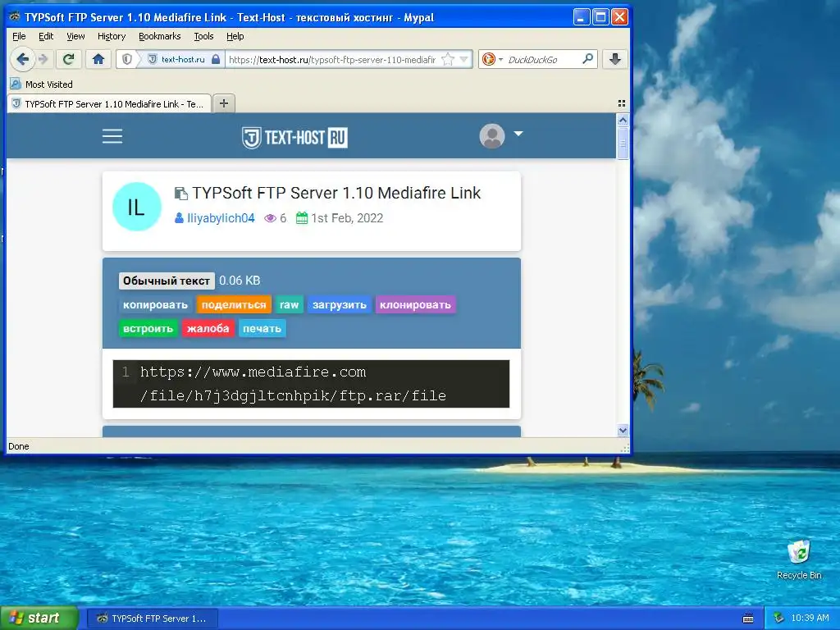Open the URL history dropdown arrow

(464, 59)
